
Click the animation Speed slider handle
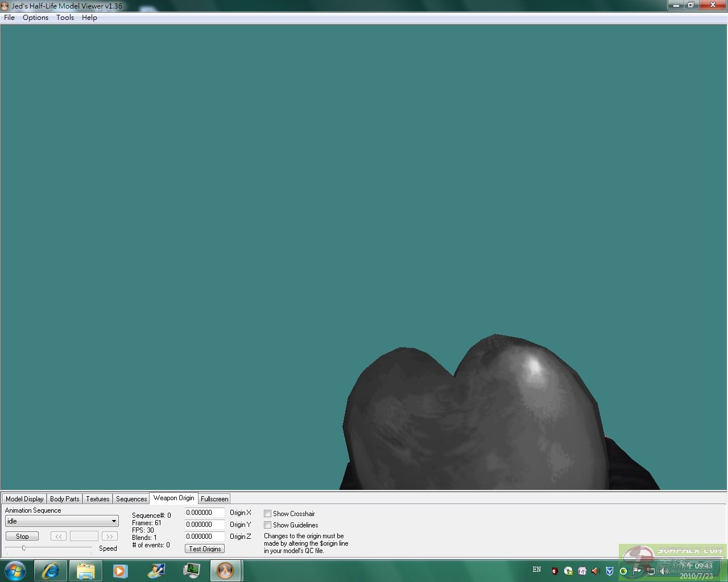[x=24, y=548]
